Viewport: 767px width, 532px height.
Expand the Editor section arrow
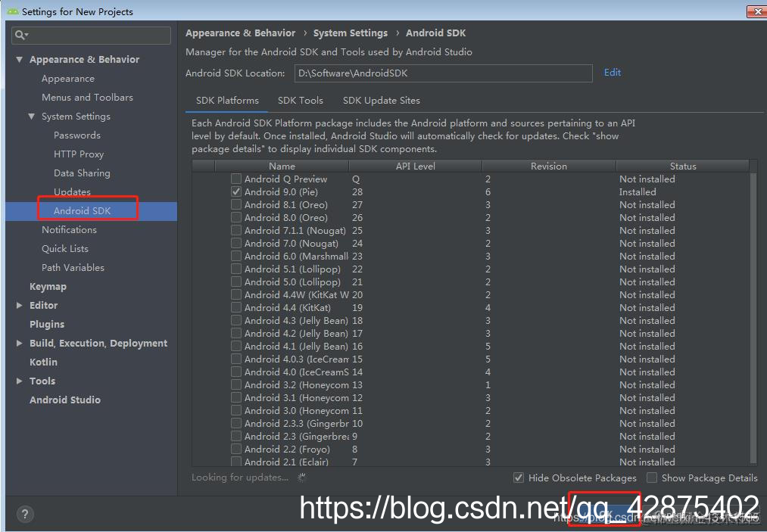coord(19,305)
